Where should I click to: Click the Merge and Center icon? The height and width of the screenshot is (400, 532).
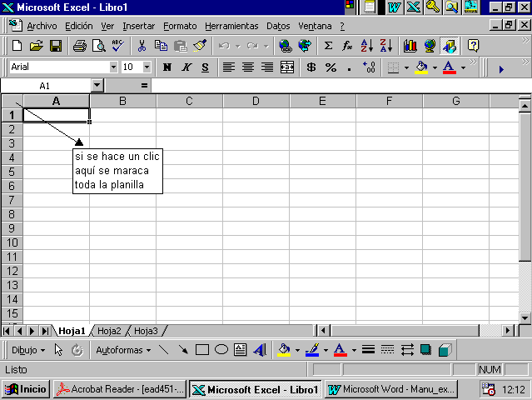pyautogui.click(x=287, y=67)
